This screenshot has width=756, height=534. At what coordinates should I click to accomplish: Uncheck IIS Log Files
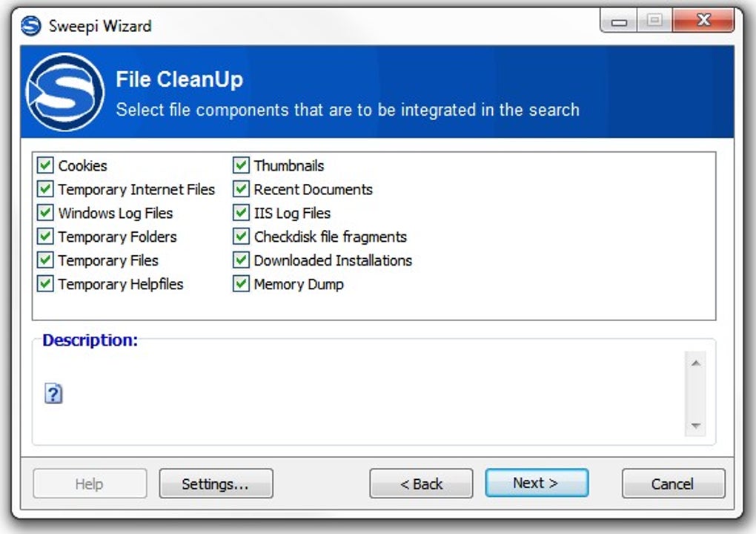[241, 212]
